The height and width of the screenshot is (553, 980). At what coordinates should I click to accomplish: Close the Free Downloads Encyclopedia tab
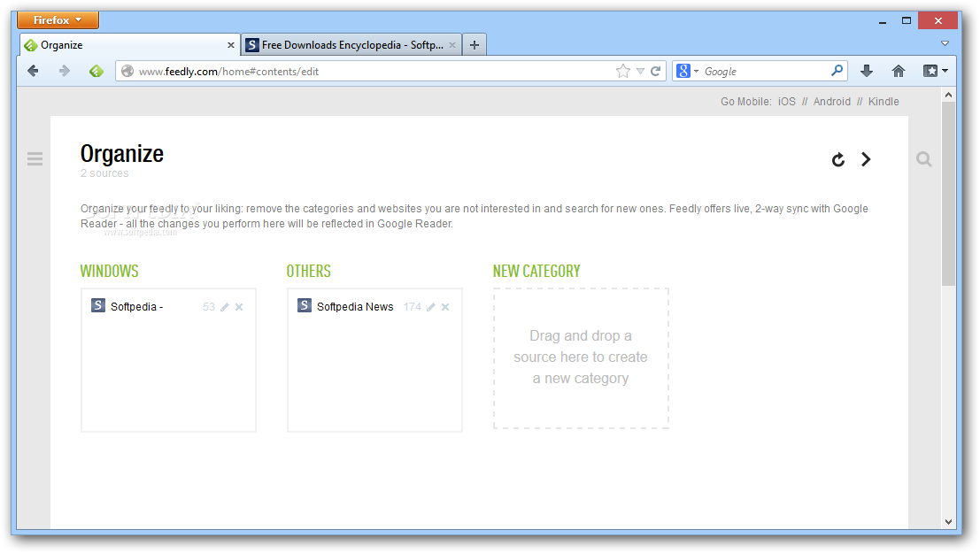451,45
